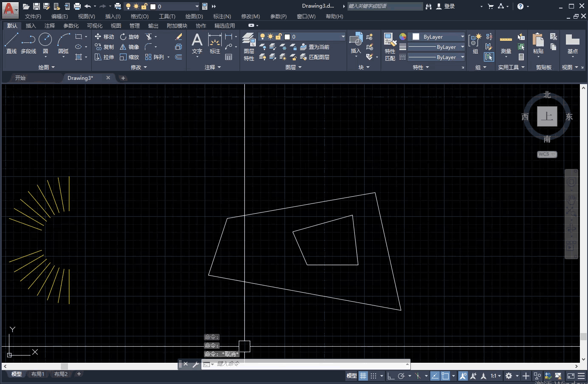The width and height of the screenshot is (588, 384).
Task: Toggle annotation visibility in status bar
Action: pos(463,376)
